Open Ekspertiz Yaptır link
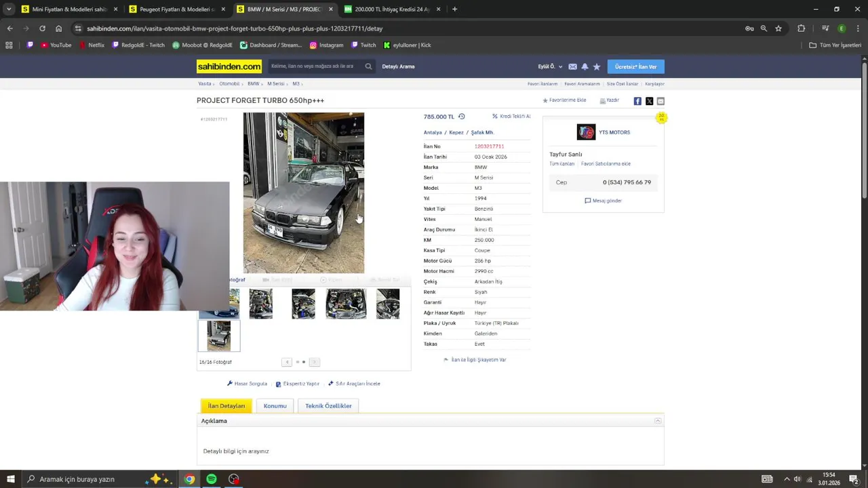 [x=297, y=384]
